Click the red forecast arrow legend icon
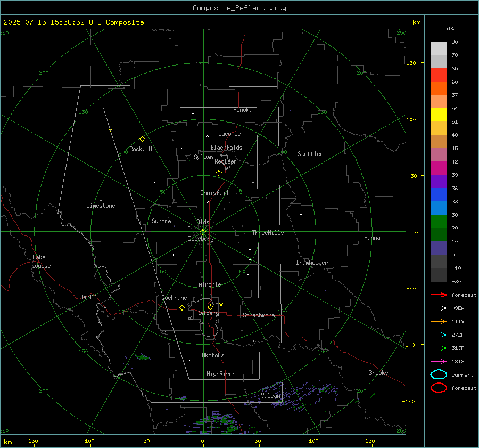This screenshot has width=479, height=448. (439, 295)
